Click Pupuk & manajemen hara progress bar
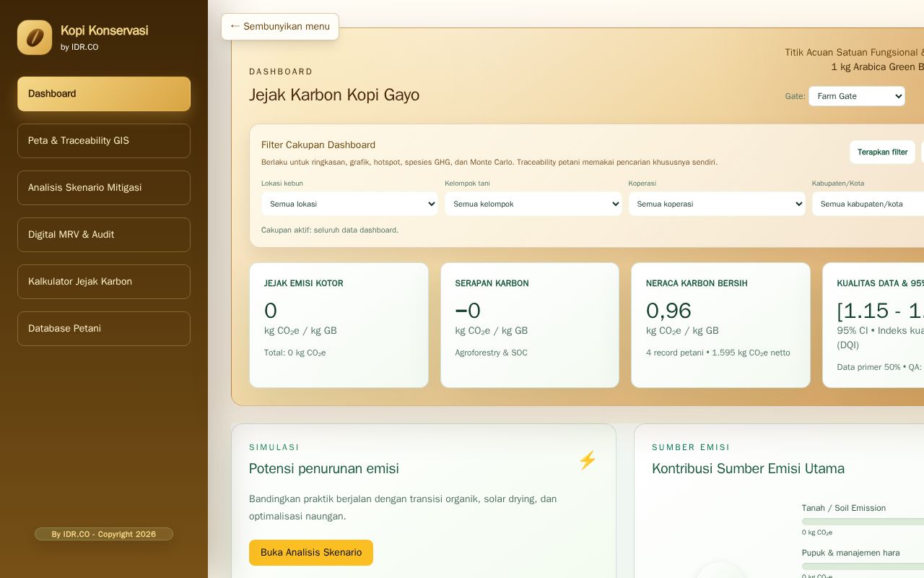Image resolution: width=924 pixels, height=578 pixels. (x=863, y=566)
